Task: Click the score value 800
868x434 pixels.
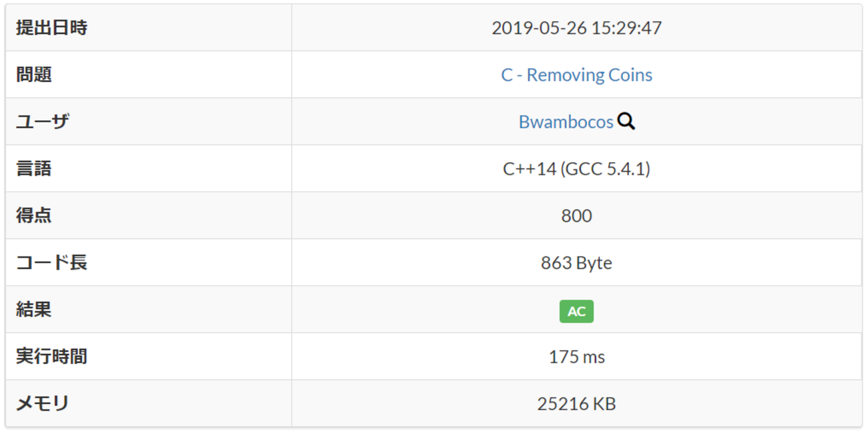Action: [576, 216]
